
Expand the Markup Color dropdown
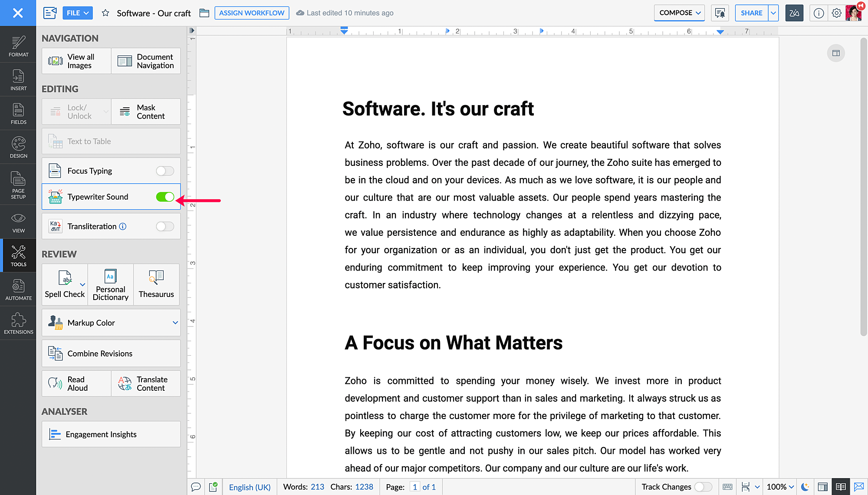coord(175,323)
